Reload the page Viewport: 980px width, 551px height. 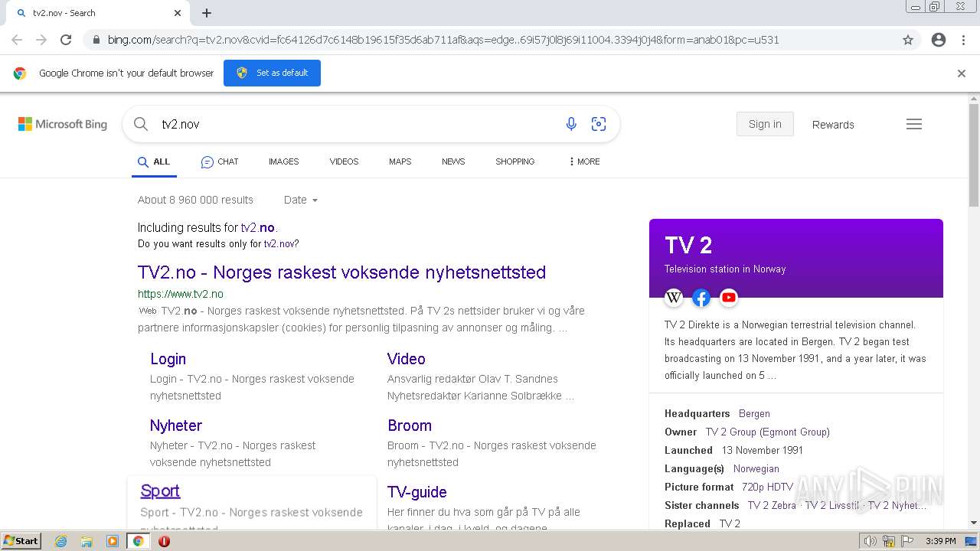click(x=66, y=40)
